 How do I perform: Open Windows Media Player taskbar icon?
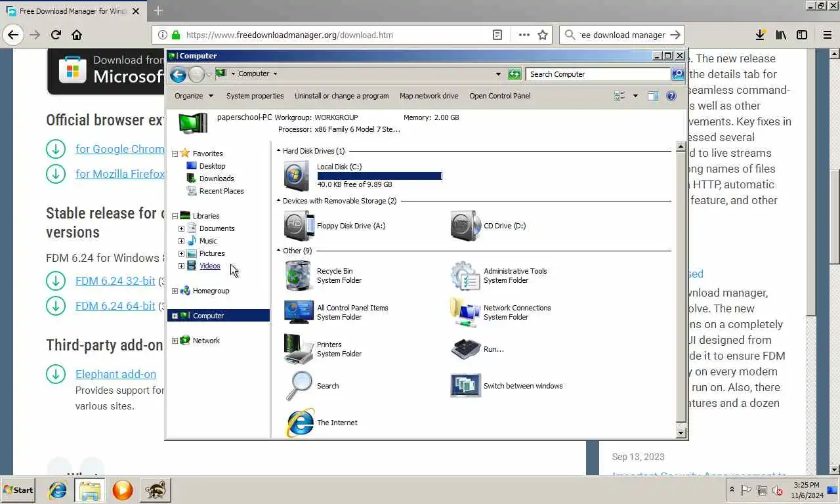pyautogui.click(x=122, y=490)
